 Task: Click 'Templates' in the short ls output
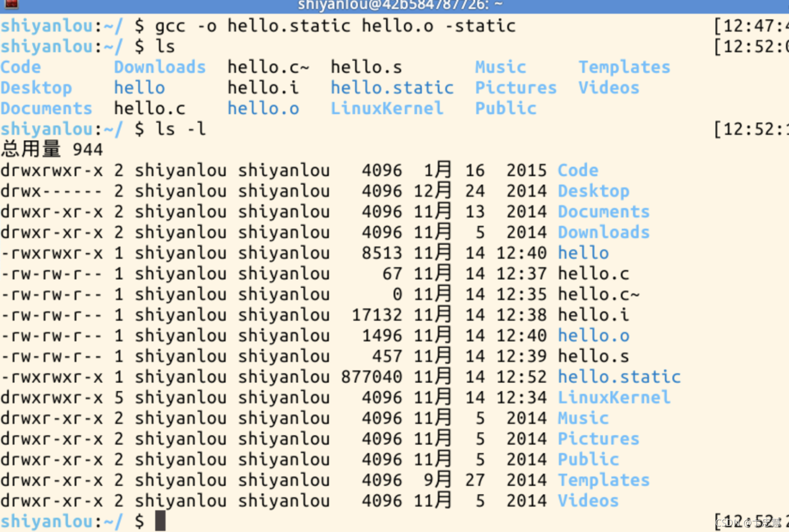[624, 67]
